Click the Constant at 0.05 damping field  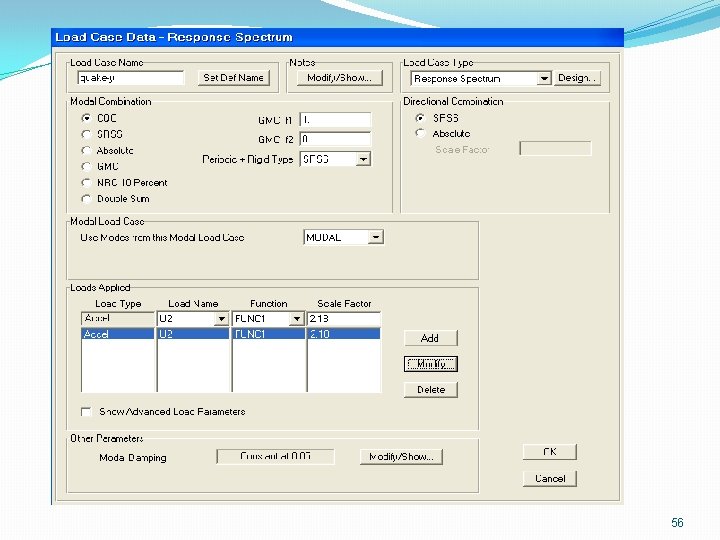pos(276,456)
